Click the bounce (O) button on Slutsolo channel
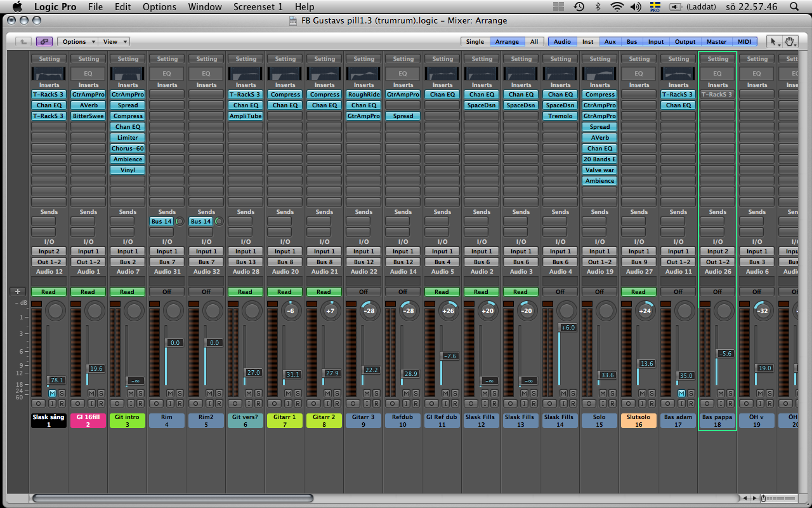 click(x=628, y=403)
